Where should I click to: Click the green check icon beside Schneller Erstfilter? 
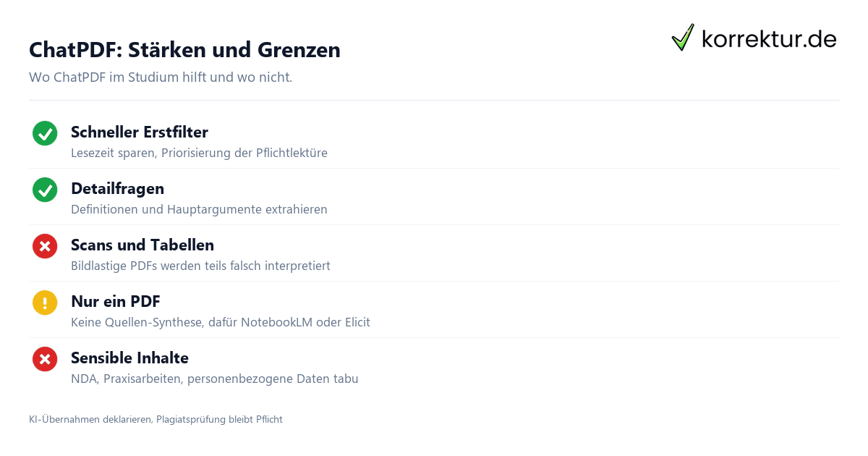(x=45, y=133)
